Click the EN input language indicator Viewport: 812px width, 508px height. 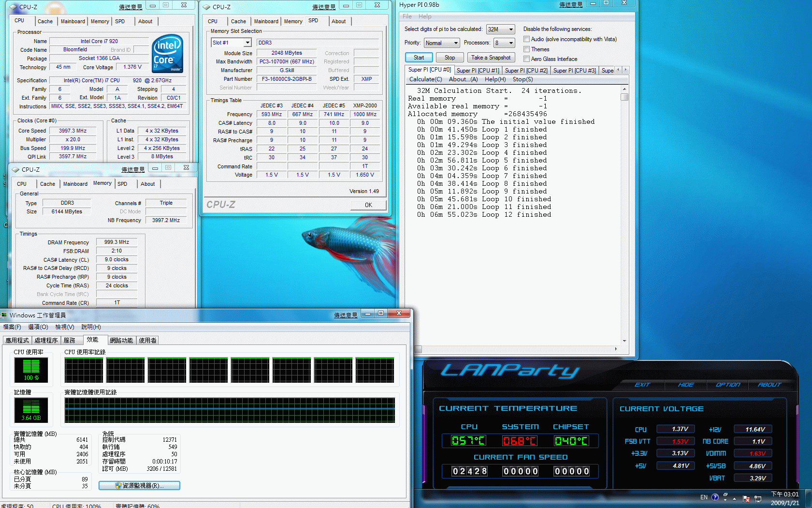pos(704,497)
